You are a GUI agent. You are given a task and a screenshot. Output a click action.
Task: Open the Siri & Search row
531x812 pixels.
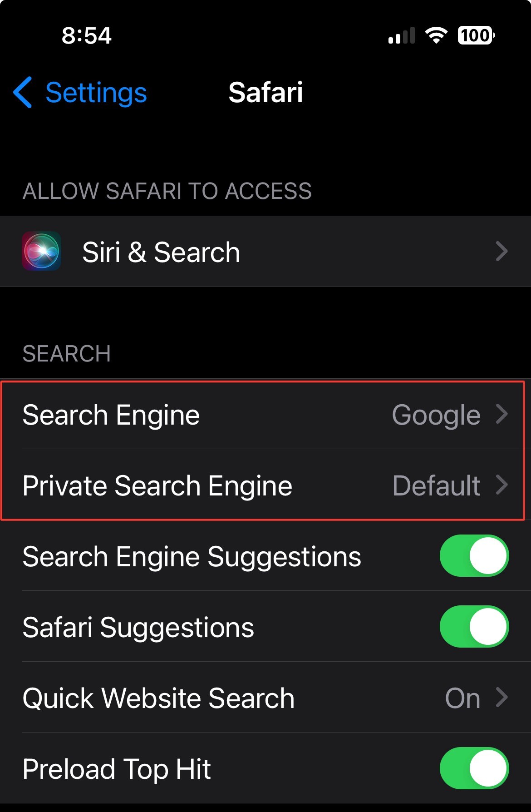pos(265,251)
